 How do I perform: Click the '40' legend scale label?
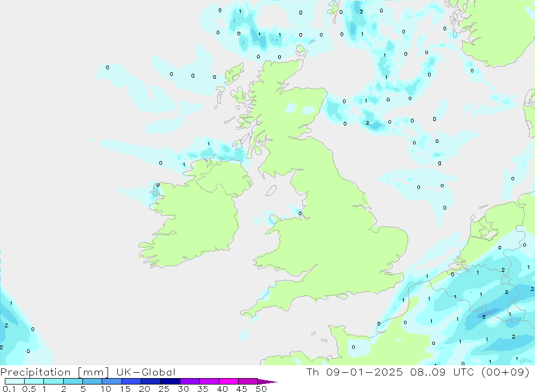pos(223,389)
